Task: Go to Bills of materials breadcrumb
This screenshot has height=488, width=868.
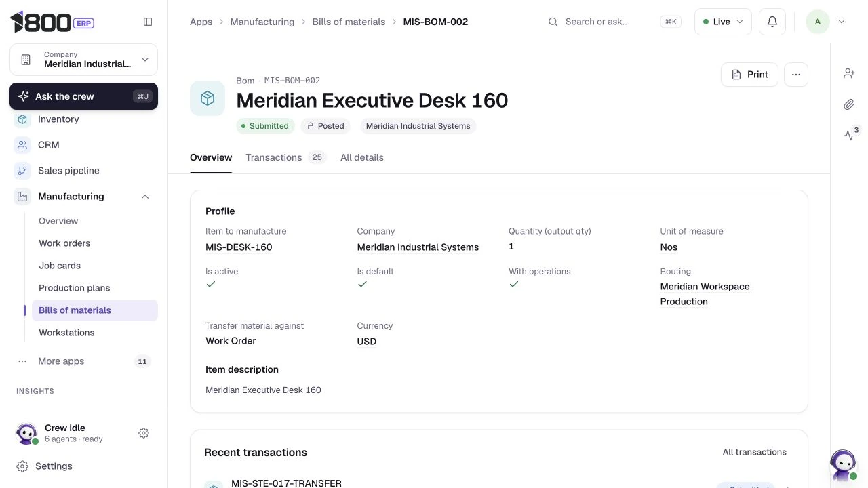Action: coord(349,22)
